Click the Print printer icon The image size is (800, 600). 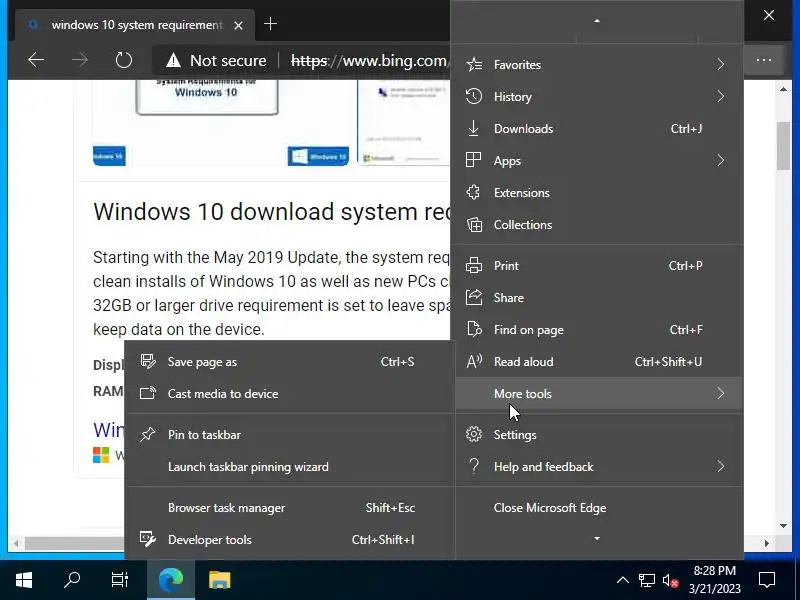(x=474, y=265)
